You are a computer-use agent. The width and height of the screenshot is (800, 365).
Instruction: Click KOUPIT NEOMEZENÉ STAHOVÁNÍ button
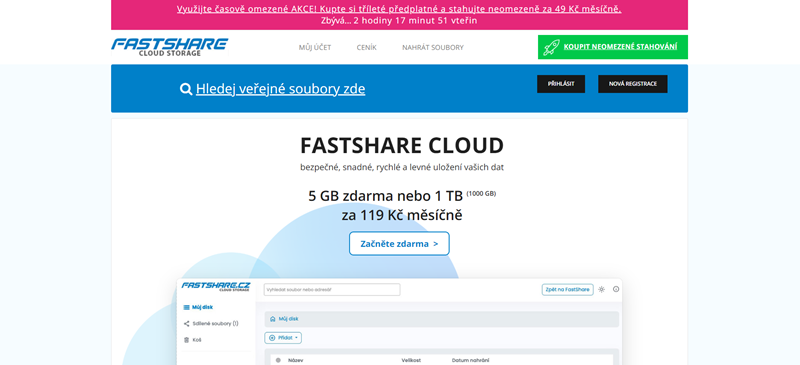[613, 47]
